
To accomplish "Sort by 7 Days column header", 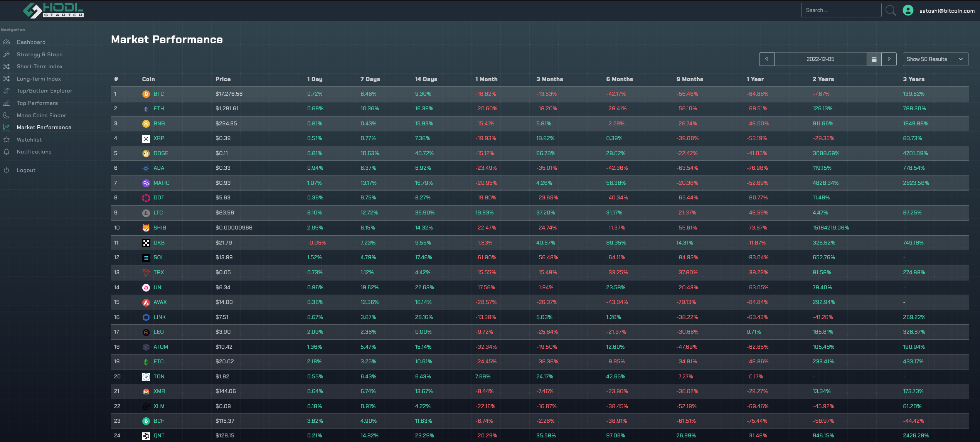I will tap(370, 79).
